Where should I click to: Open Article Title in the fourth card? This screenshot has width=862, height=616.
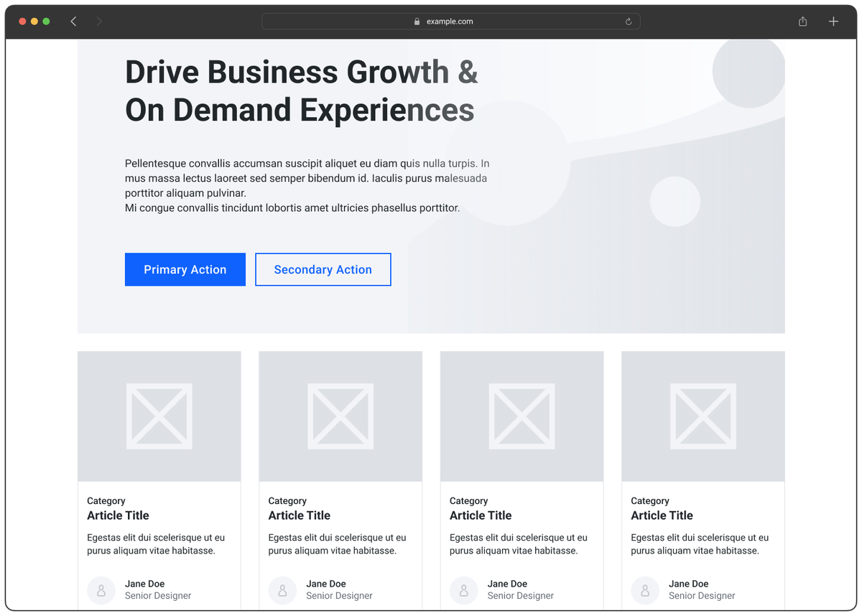(x=662, y=515)
